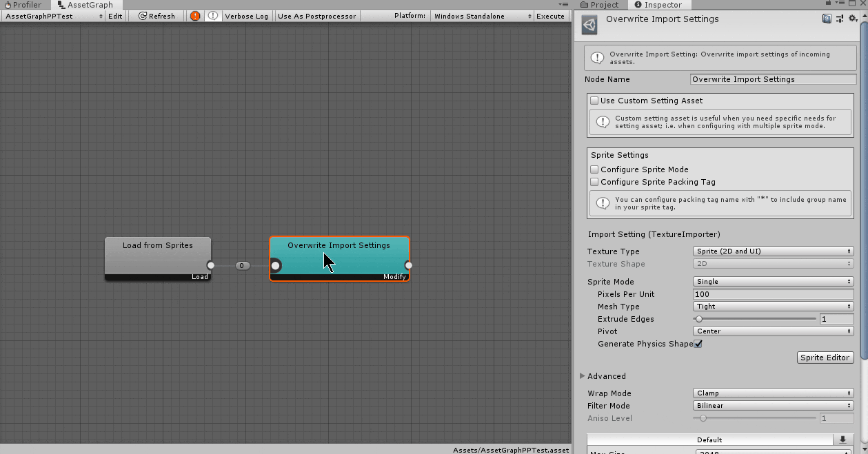The height and width of the screenshot is (454, 868).
Task: Select the Default platform settings tab
Action: click(x=709, y=440)
